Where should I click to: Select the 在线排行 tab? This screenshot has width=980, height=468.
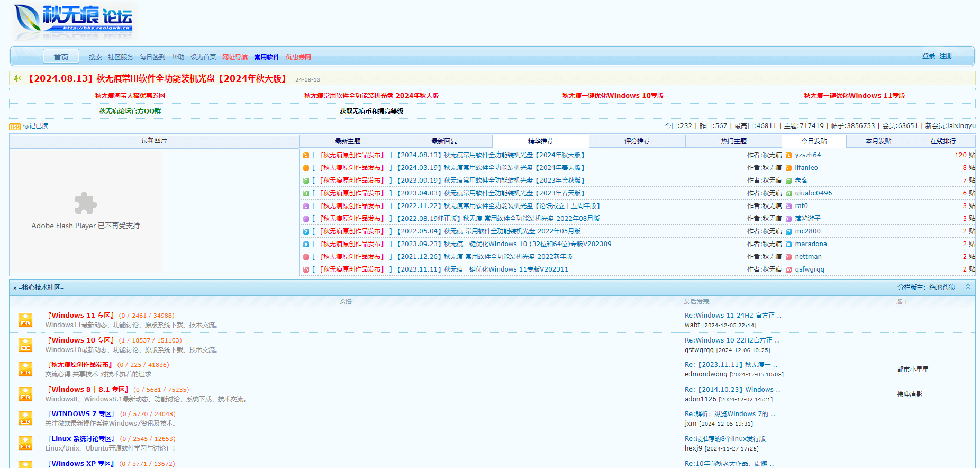point(943,141)
